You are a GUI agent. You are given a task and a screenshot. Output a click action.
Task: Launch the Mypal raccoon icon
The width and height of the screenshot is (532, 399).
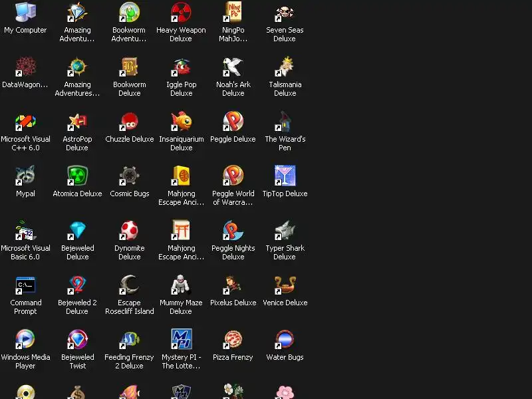(25, 176)
